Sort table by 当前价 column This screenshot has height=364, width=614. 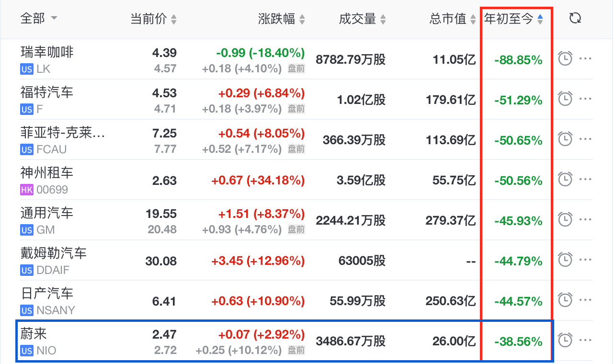[153, 19]
